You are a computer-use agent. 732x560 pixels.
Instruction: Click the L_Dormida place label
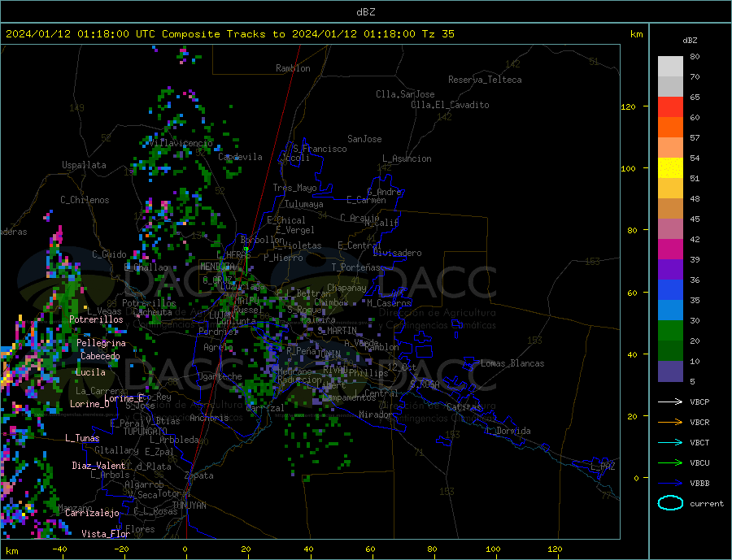coord(509,431)
